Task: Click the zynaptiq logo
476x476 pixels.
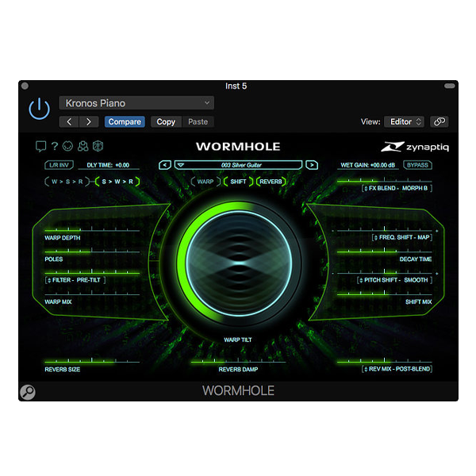Action: click(415, 147)
